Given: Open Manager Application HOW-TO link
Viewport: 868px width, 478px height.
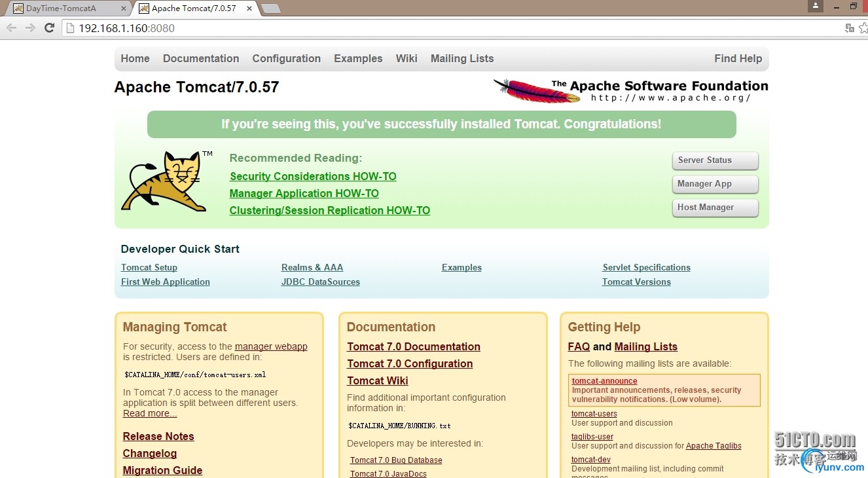Looking at the screenshot, I should point(304,193).
